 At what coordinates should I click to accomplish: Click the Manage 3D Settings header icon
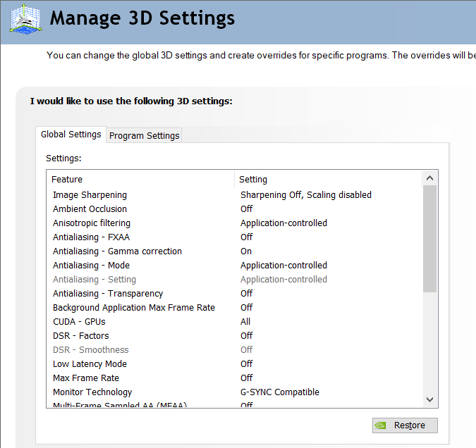pyautogui.click(x=24, y=19)
